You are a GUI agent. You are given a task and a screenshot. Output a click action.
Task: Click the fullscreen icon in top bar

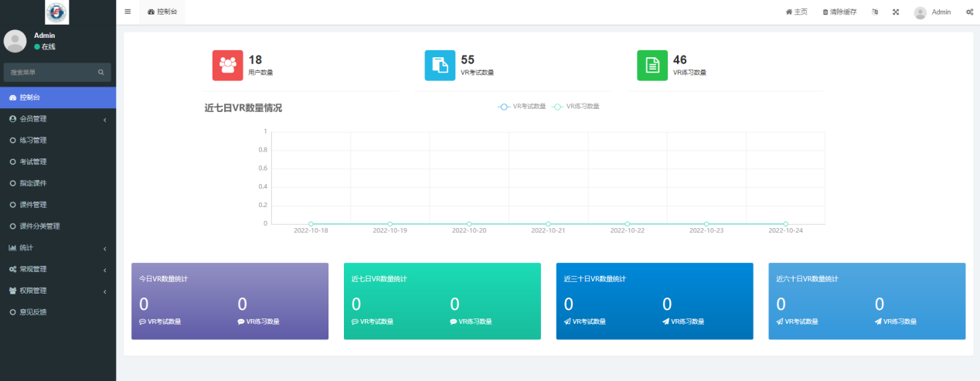pyautogui.click(x=896, y=12)
